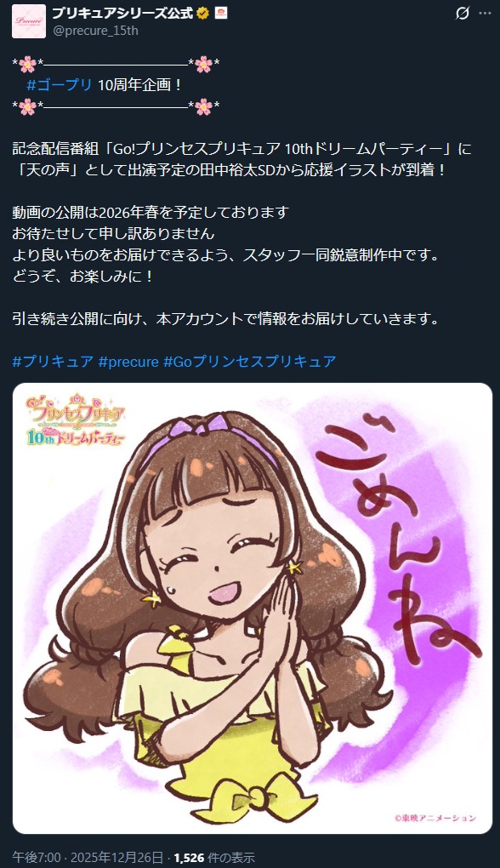Click the 午後7:00 timestamp
Viewport: 500px width, 868px height.
(x=37, y=858)
